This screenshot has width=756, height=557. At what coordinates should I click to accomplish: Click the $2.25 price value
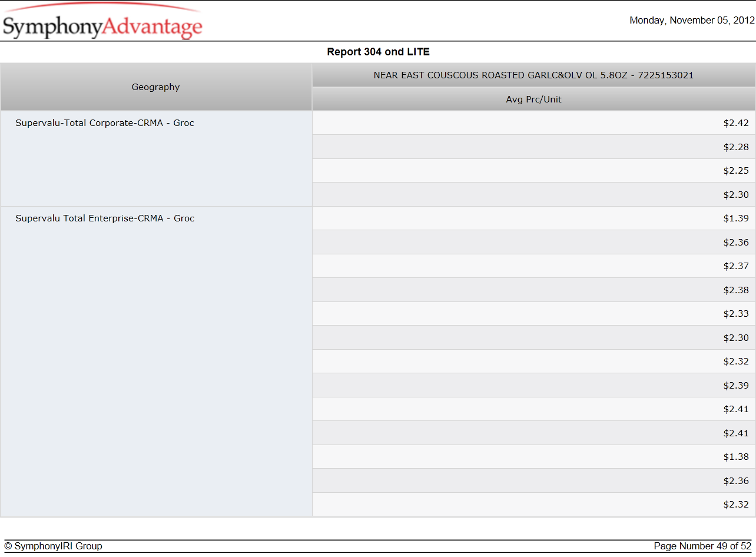[736, 171]
